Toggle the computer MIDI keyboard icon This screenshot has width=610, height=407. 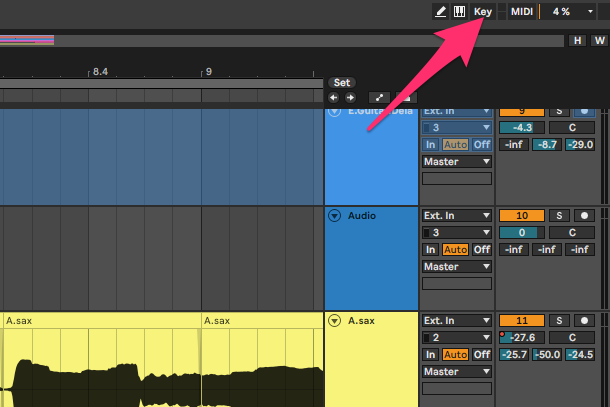tap(460, 11)
